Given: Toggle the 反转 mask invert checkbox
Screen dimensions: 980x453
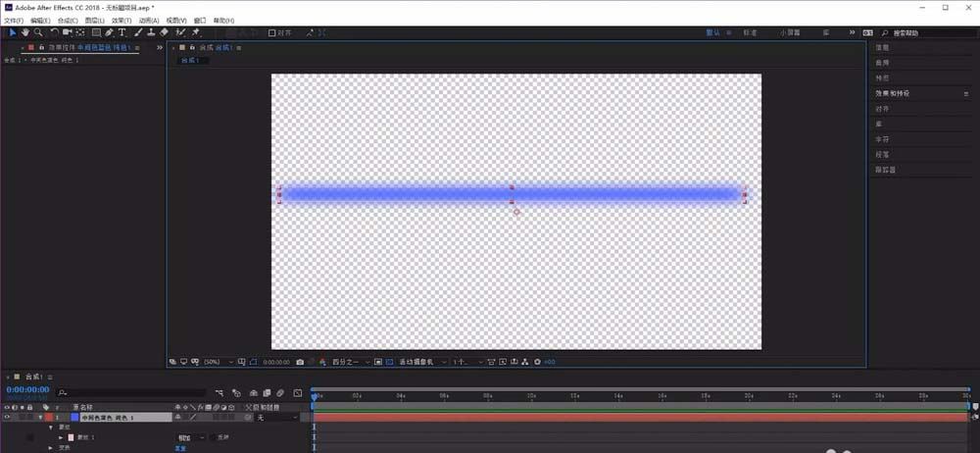Looking at the screenshot, I should coord(214,437).
